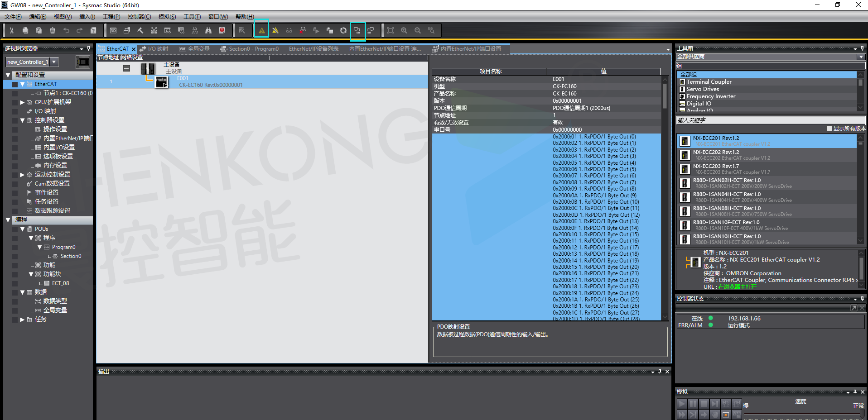Click the Cut scissors toolbar icon
The height and width of the screenshot is (420, 868).
[12, 30]
